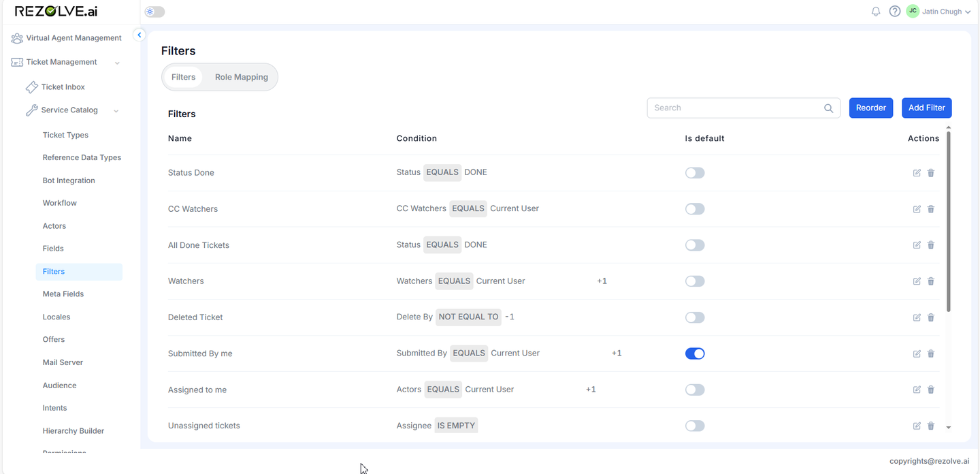Edit the Status Done filter
The height and width of the screenshot is (474, 980).
click(x=917, y=173)
